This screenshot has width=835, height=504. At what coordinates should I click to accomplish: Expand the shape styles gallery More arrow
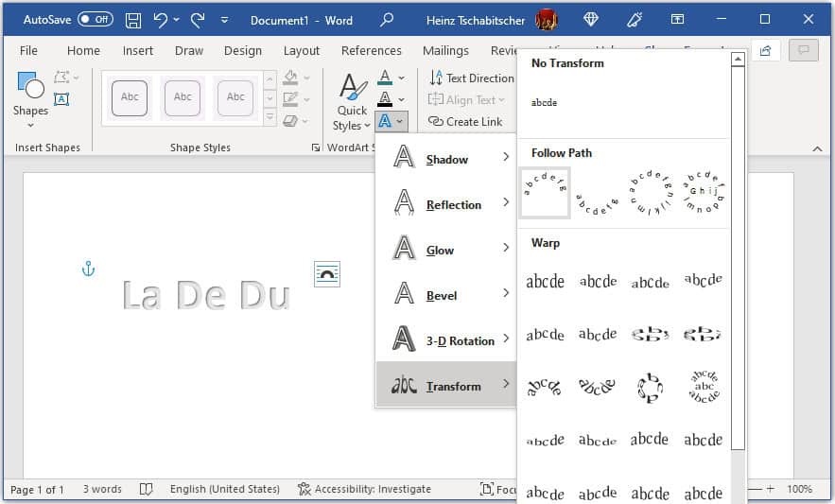270,116
